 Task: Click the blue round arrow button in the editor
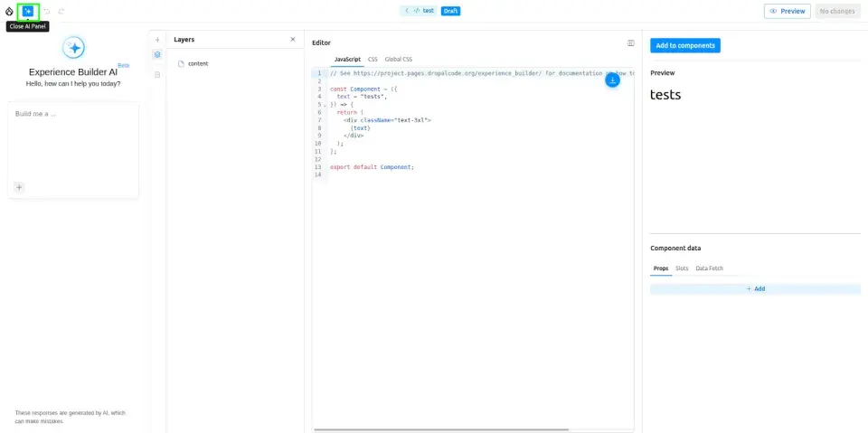tap(612, 80)
